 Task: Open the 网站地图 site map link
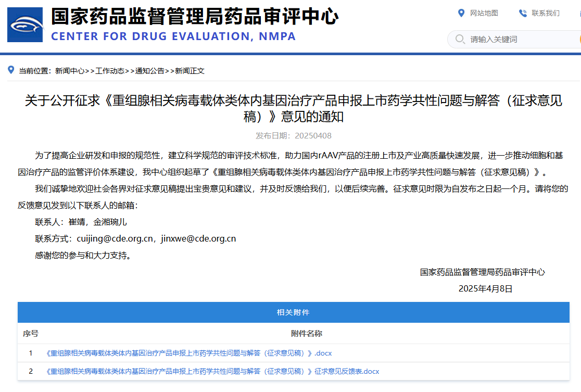pyautogui.click(x=484, y=13)
